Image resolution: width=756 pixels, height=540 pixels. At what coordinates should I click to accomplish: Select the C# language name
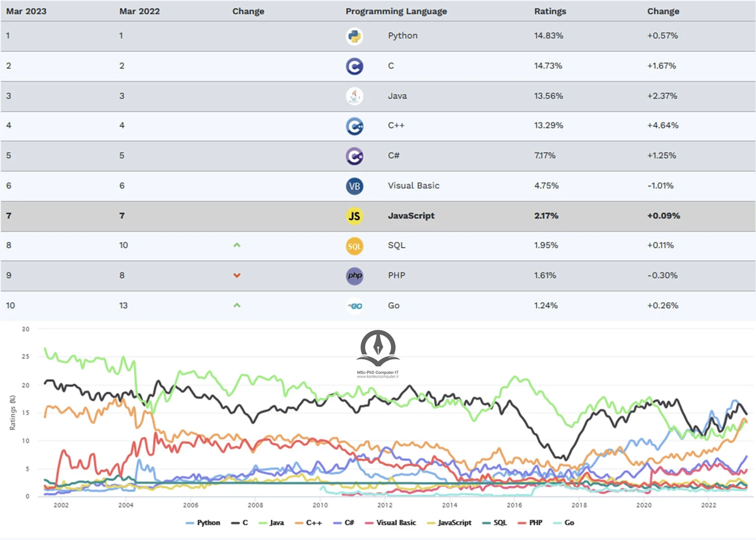394,155
